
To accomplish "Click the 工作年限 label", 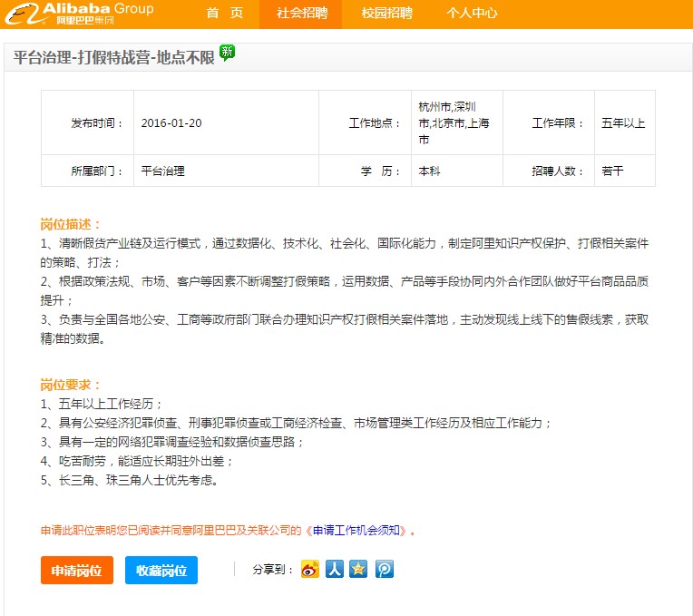I will (558, 122).
